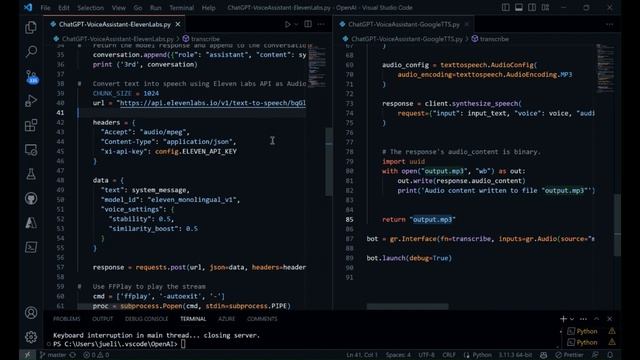Click the Prettier status bar item
The height and width of the screenshot is (360, 640).
click(x=569, y=355)
